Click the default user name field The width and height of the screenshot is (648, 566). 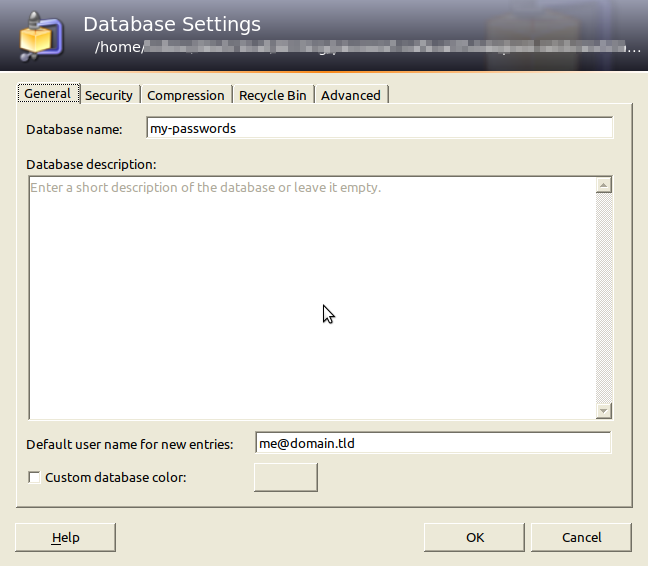click(x=432, y=443)
